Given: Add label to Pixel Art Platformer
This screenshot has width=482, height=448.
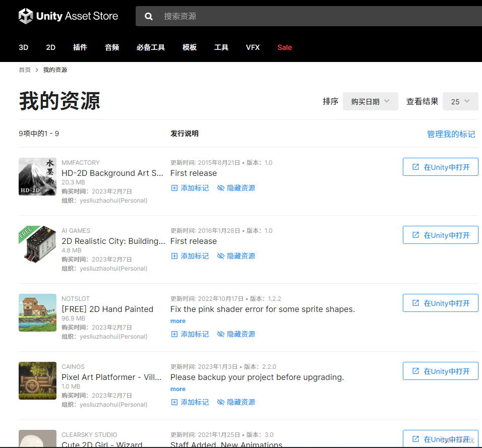Looking at the screenshot, I should [190, 402].
